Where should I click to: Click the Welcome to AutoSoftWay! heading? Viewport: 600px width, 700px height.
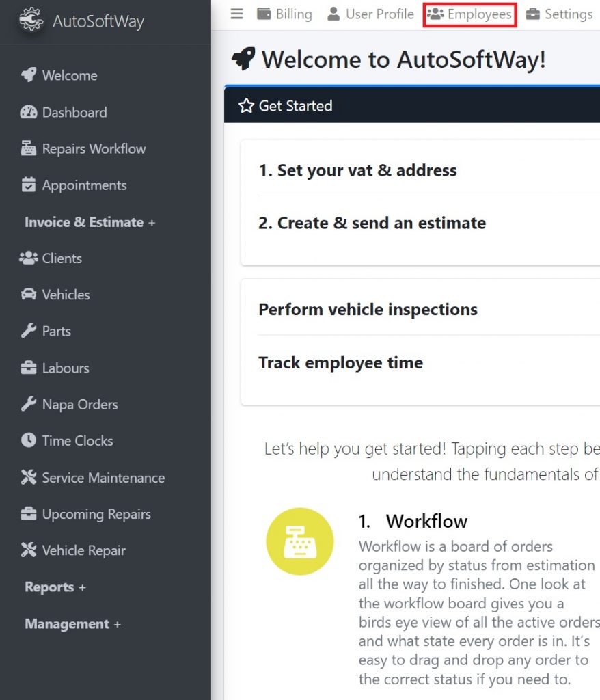404,60
